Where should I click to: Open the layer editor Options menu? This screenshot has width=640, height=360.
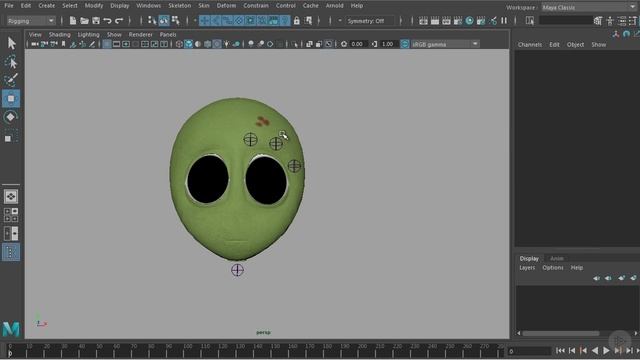click(x=553, y=268)
